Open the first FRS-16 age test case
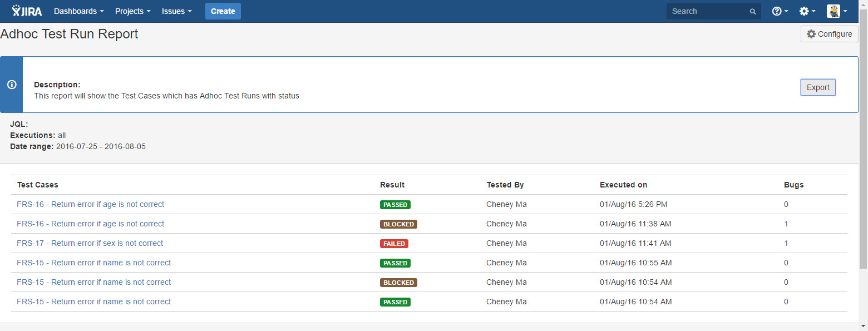868x331 pixels. point(91,204)
